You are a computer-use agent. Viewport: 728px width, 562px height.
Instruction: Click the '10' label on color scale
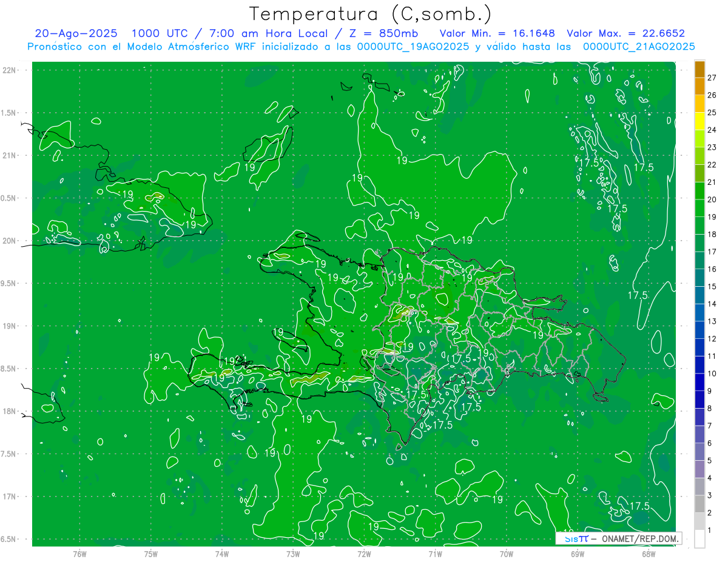[712, 373]
